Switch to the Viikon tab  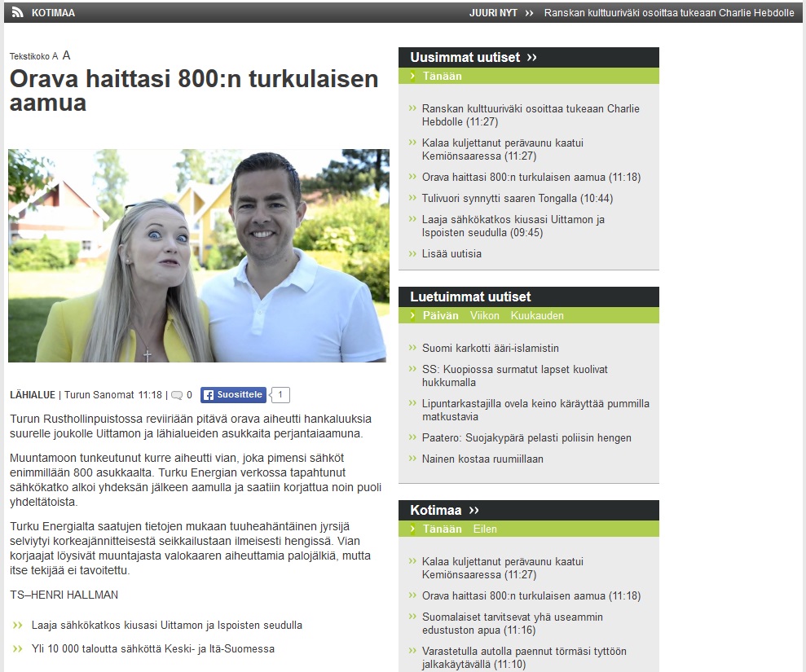(484, 315)
